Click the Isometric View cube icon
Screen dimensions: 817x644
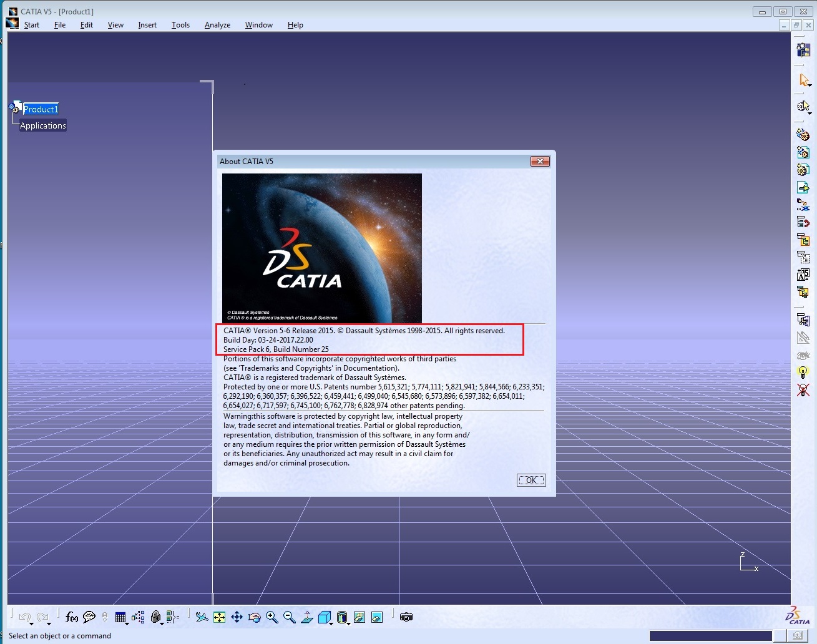323,617
